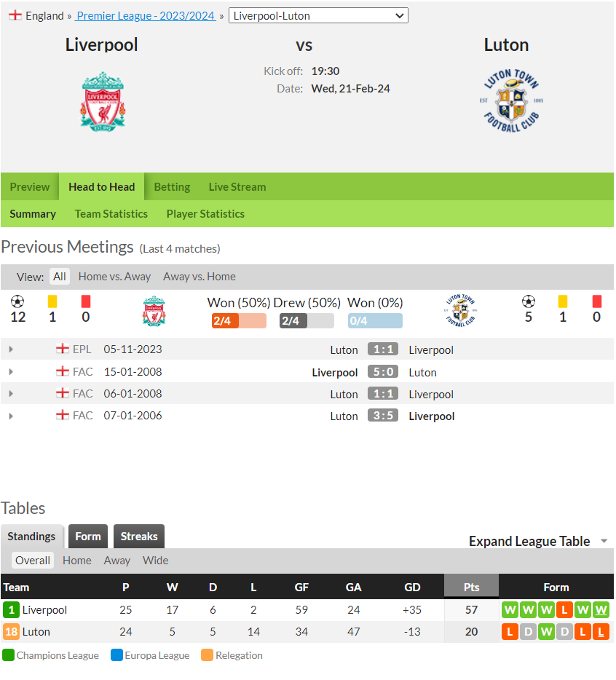The height and width of the screenshot is (680, 616).
Task: Click Liverpool's goals football icon showing 12
Action: 17,301
